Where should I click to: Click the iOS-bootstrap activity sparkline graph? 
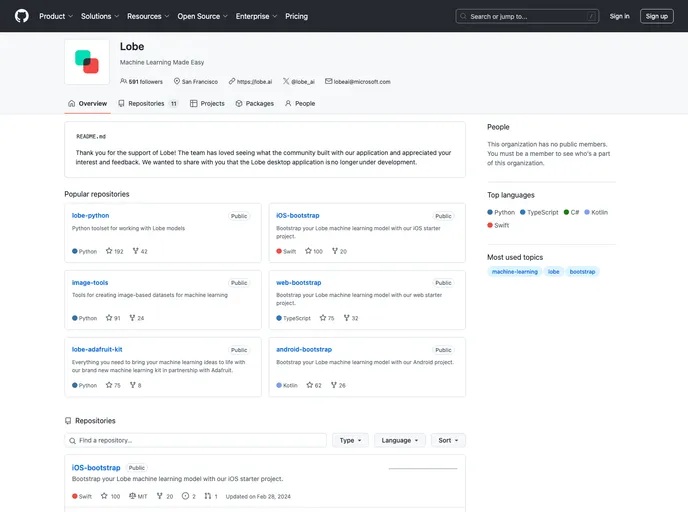pyautogui.click(x=423, y=468)
